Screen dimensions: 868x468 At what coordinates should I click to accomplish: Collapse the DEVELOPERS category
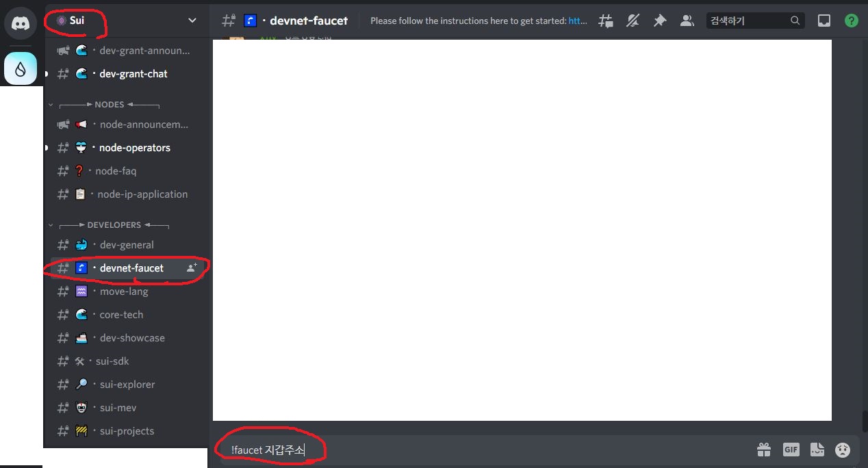(110, 225)
